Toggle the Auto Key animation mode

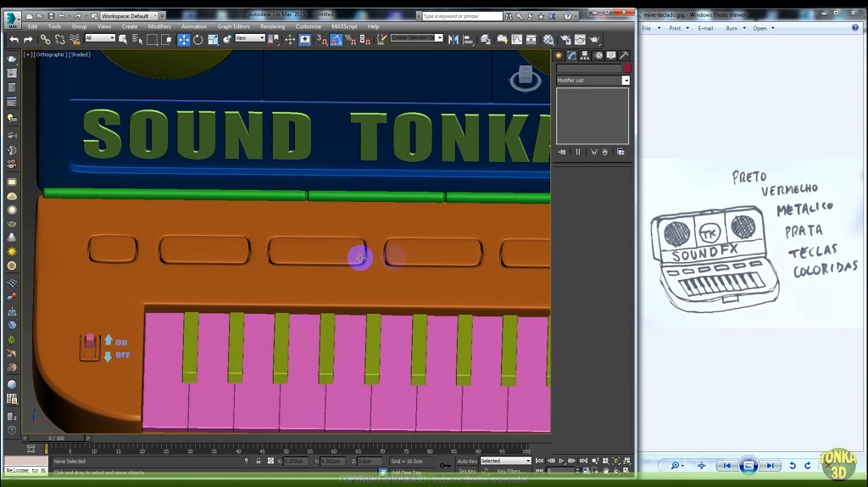click(x=466, y=461)
